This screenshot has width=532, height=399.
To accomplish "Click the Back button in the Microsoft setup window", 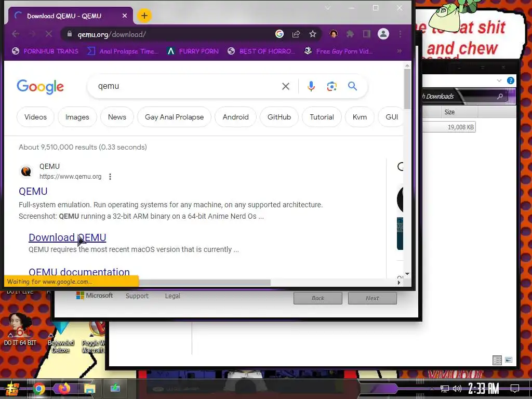I will click(x=317, y=298).
